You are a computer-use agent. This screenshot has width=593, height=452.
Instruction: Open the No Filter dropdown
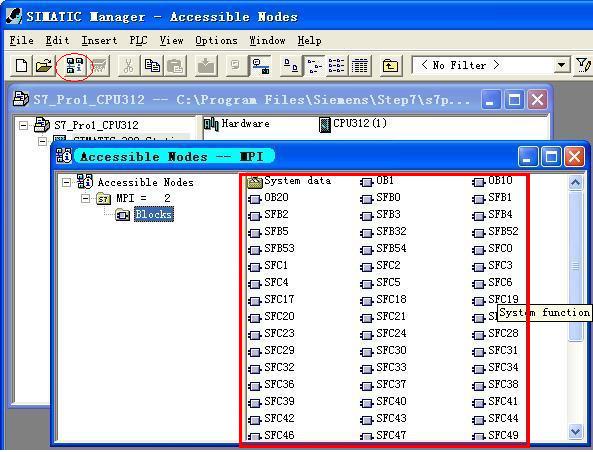tap(562, 65)
